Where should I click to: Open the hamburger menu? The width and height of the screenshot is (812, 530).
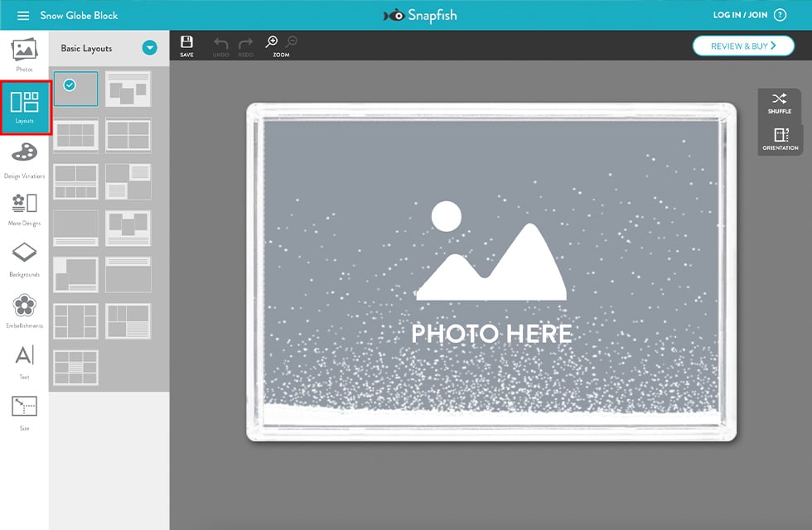point(23,16)
